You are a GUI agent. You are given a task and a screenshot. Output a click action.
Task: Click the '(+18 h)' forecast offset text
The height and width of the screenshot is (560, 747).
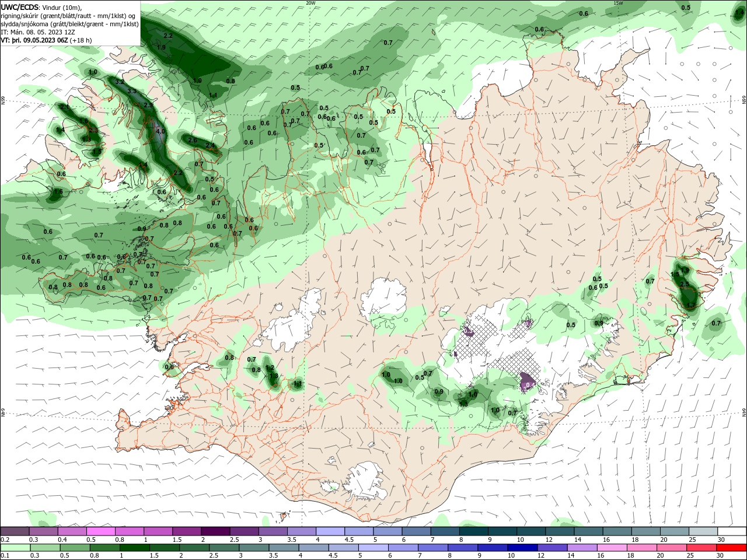point(82,40)
